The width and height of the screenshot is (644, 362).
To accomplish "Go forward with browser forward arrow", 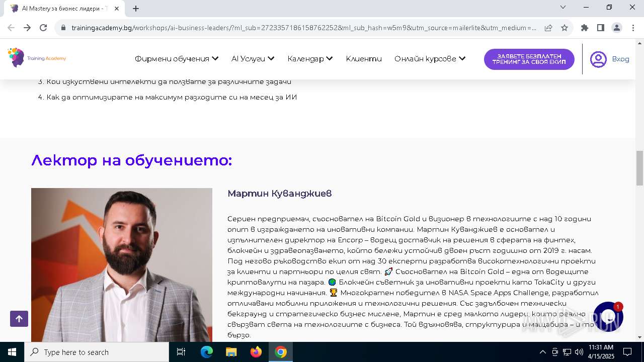I will [x=27, y=28].
